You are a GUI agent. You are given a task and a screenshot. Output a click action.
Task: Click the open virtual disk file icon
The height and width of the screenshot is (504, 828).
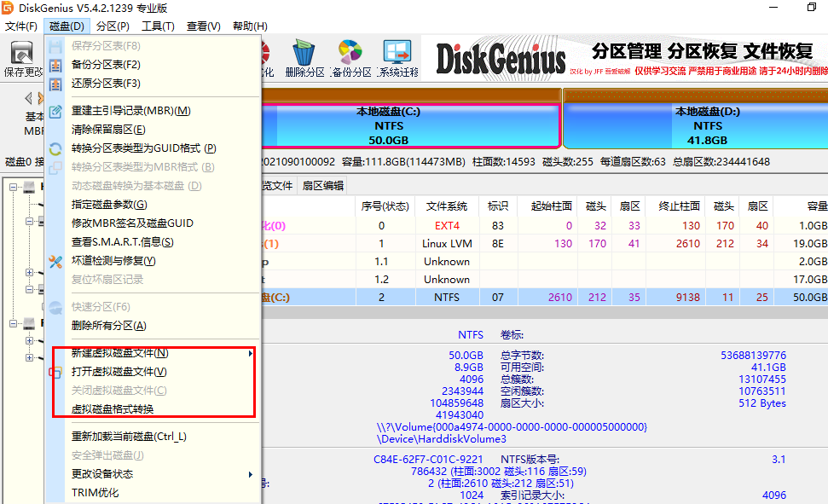tap(55, 372)
